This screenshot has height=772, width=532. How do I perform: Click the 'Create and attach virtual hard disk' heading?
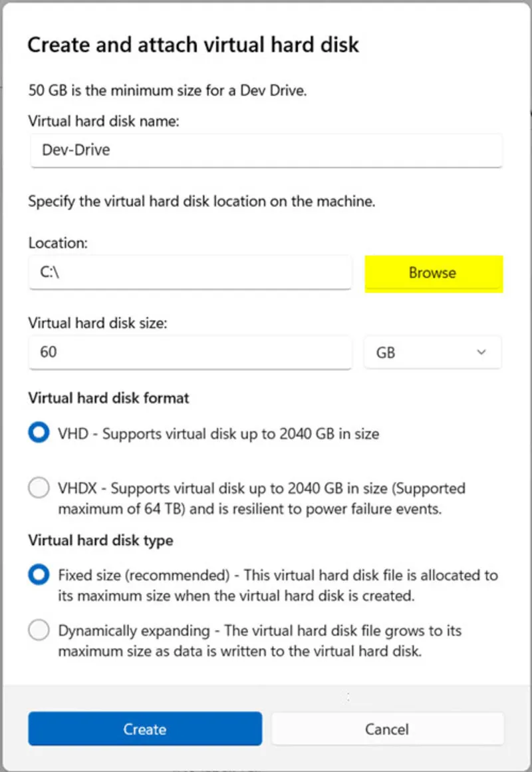193,45
